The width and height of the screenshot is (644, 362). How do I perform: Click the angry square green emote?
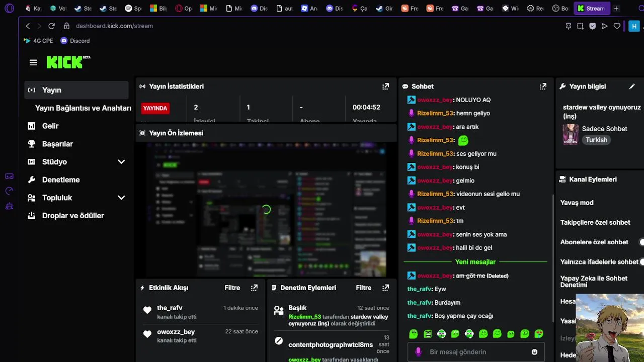pos(428,334)
